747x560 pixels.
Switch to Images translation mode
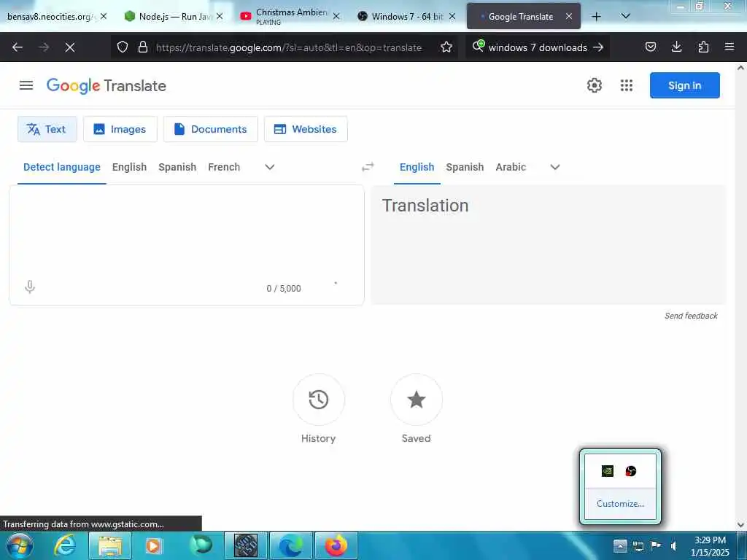pyautogui.click(x=120, y=129)
